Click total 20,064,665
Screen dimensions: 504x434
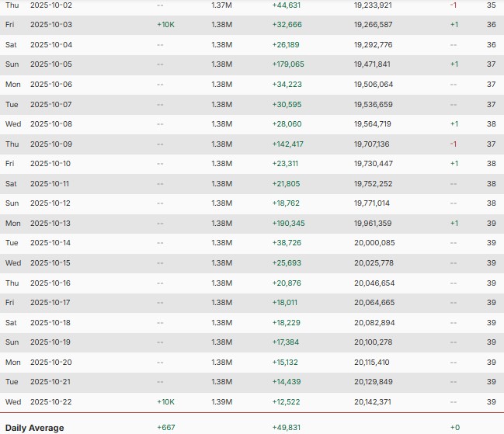click(374, 303)
